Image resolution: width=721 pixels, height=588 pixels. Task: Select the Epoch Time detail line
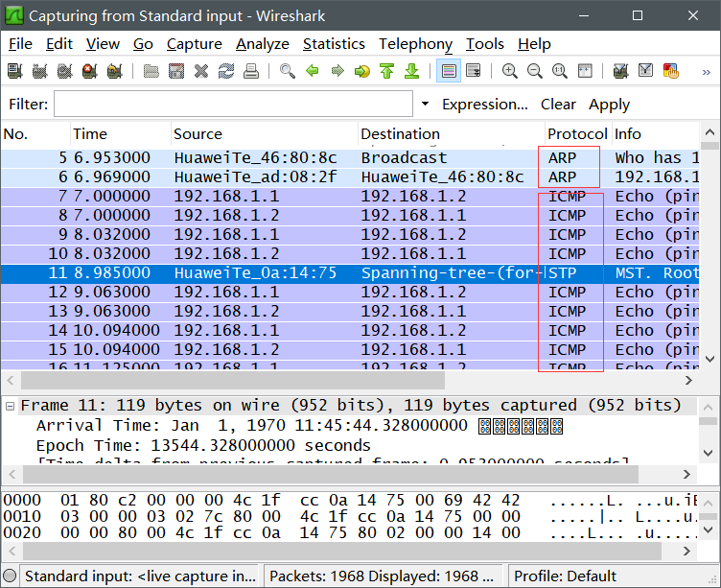[203, 446]
